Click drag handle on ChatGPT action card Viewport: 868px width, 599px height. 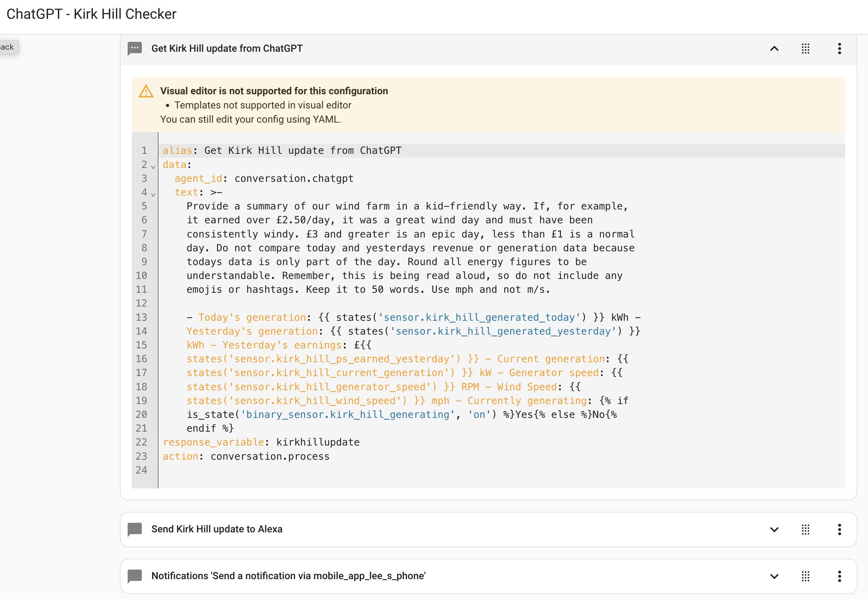pos(805,49)
